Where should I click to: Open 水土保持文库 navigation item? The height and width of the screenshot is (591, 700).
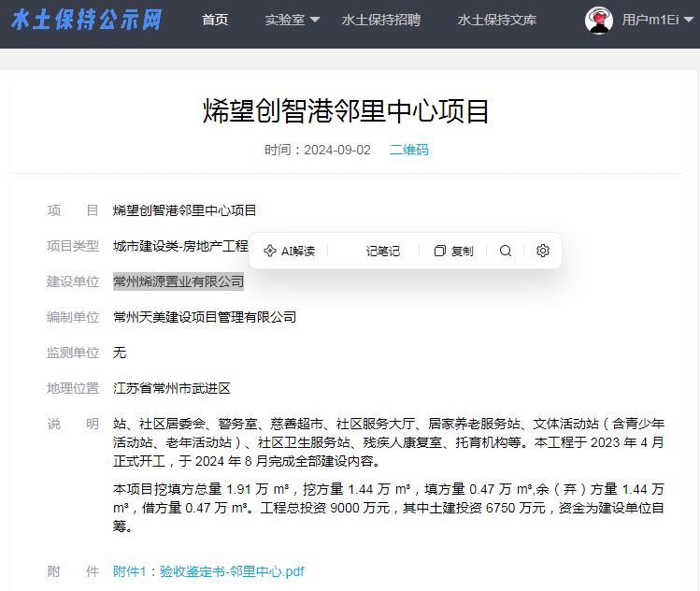[x=497, y=20]
